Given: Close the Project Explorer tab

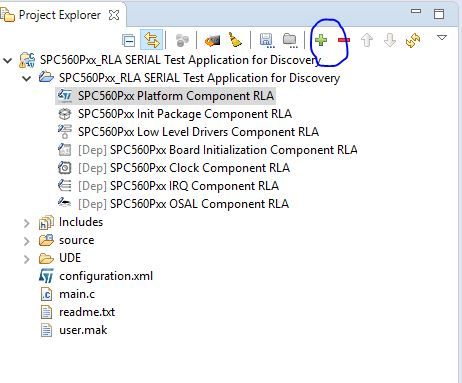Looking at the screenshot, I should [114, 15].
